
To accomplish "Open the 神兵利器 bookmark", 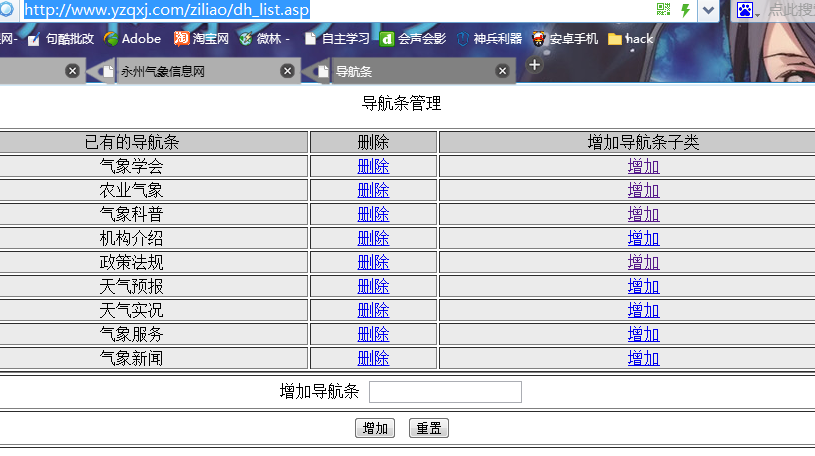I will (489, 39).
